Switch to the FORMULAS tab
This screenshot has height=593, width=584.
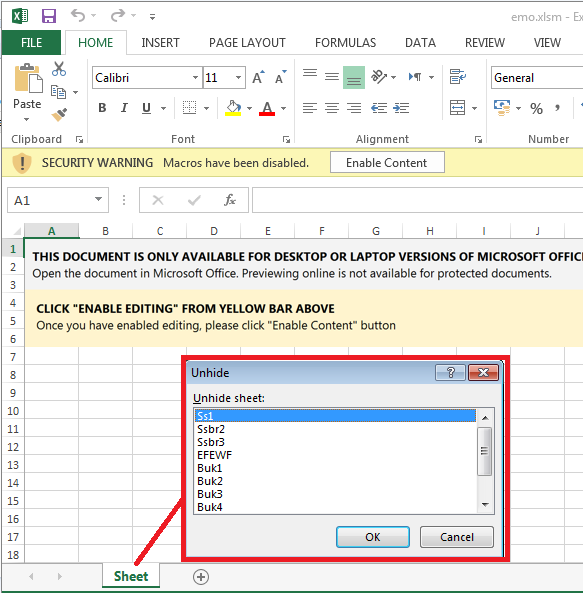coord(345,43)
